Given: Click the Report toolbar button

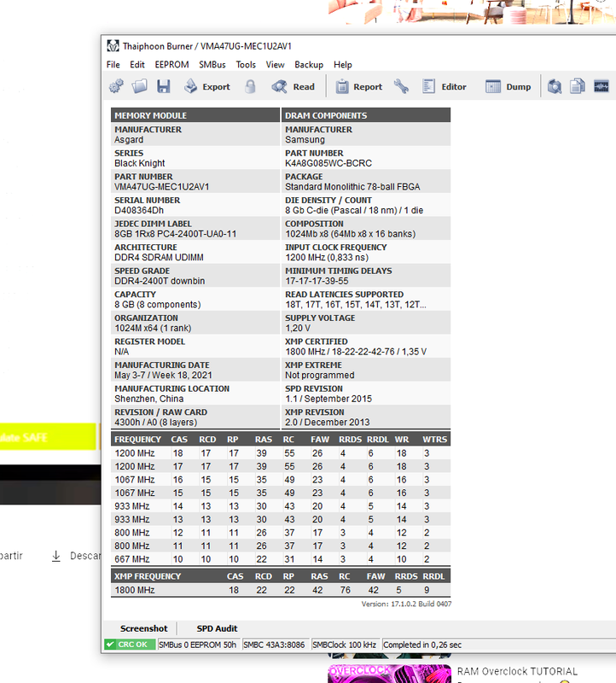Looking at the screenshot, I should [x=358, y=87].
